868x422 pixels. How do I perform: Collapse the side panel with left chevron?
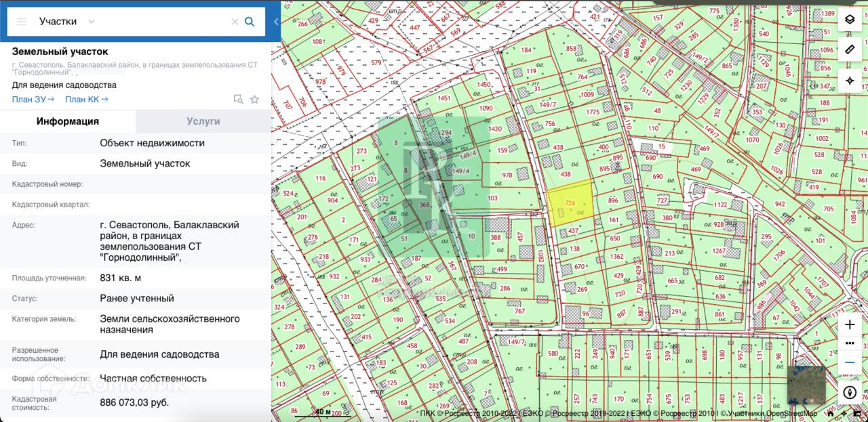[x=276, y=22]
